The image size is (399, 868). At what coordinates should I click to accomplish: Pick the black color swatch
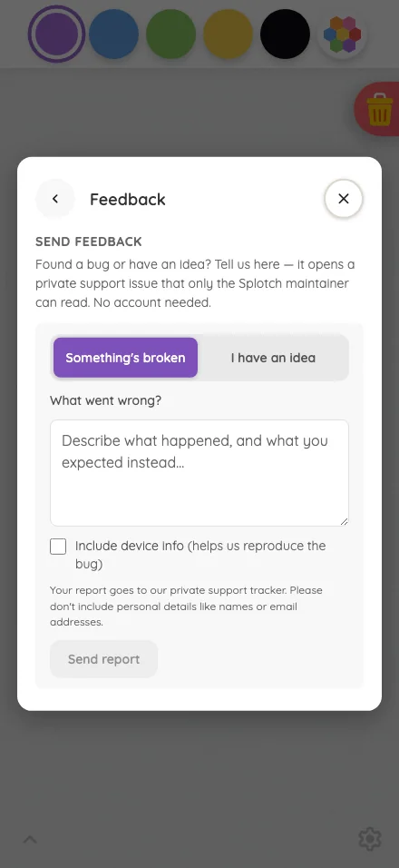285,34
